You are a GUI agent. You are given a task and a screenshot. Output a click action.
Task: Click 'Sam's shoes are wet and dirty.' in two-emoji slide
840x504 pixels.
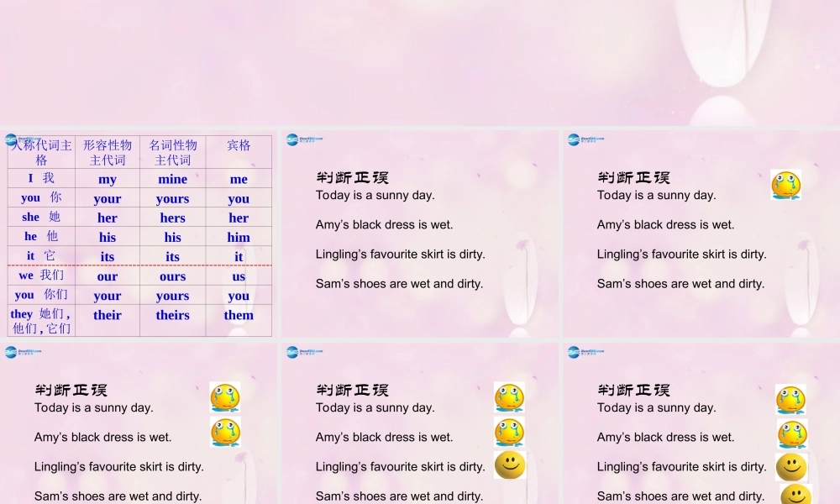pos(118,496)
